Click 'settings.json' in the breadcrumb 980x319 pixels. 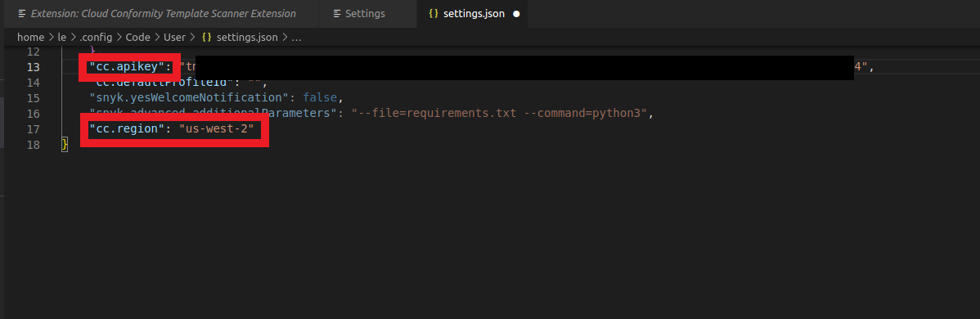click(x=247, y=38)
